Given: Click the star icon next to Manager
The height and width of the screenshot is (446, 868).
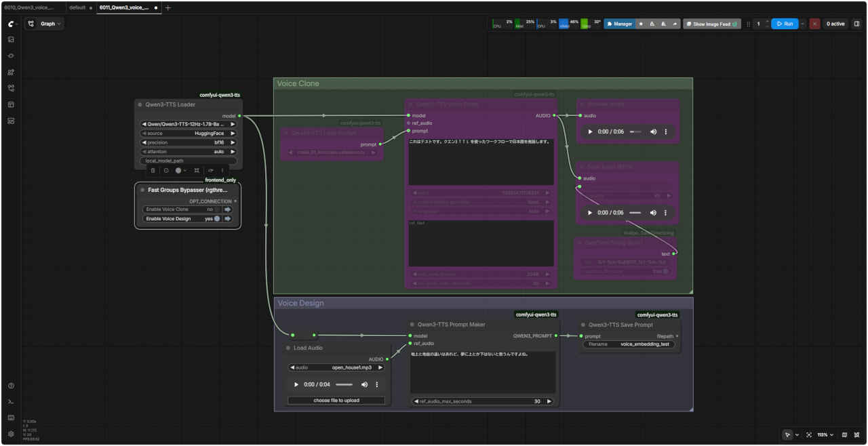Looking at the screenshot, I should tap(642, 24).
